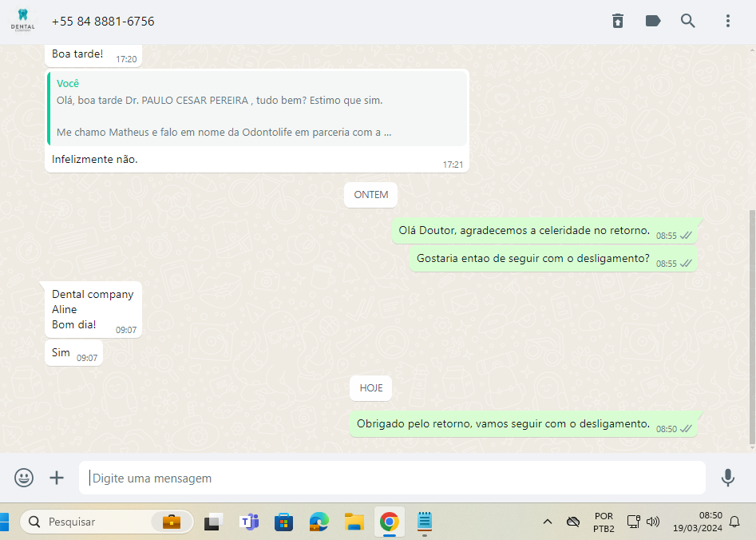The image size is (756, 540).
Task: Open the notifications bell icon
Action: coord(734,522)
